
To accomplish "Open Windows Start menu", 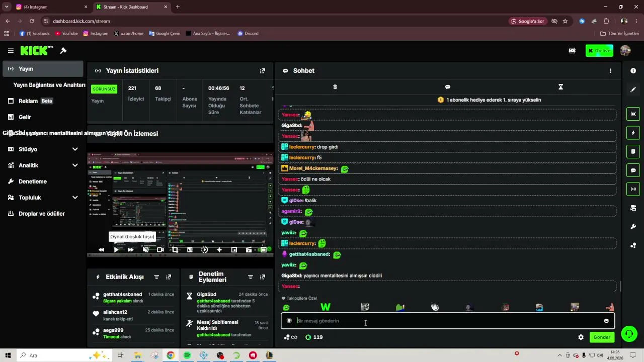I will (x=9, y=355).
